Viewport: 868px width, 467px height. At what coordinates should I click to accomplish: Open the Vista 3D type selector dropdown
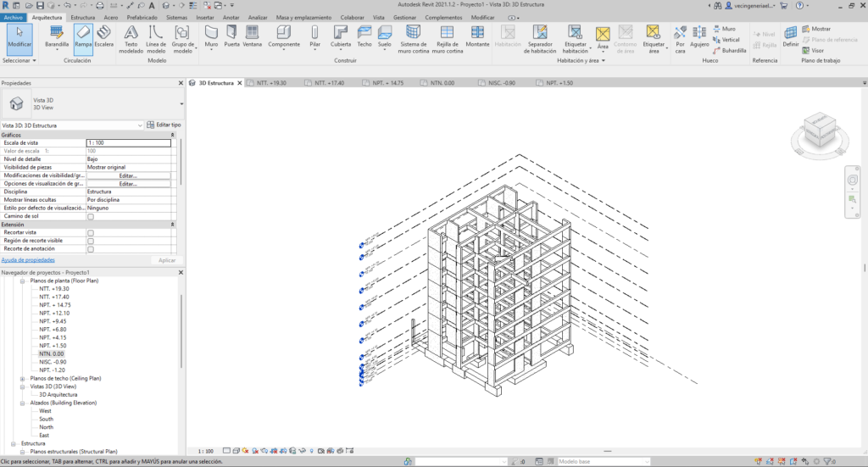click(181, 104)
